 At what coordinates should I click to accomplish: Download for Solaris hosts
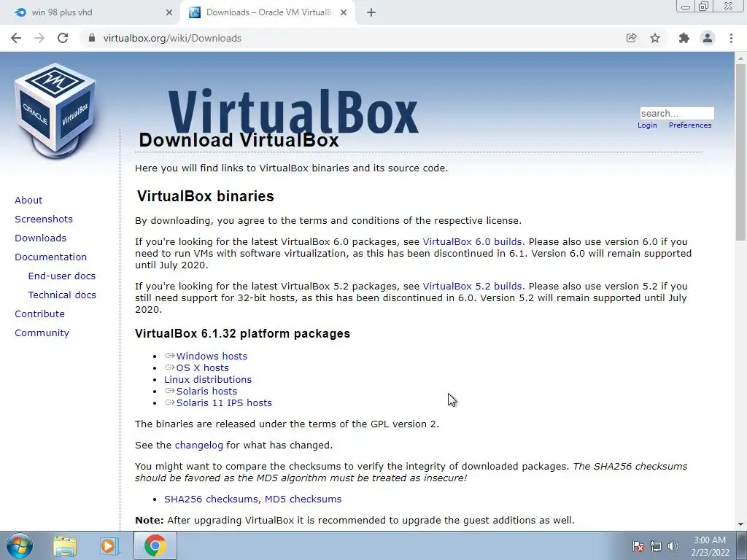[206, 391]
